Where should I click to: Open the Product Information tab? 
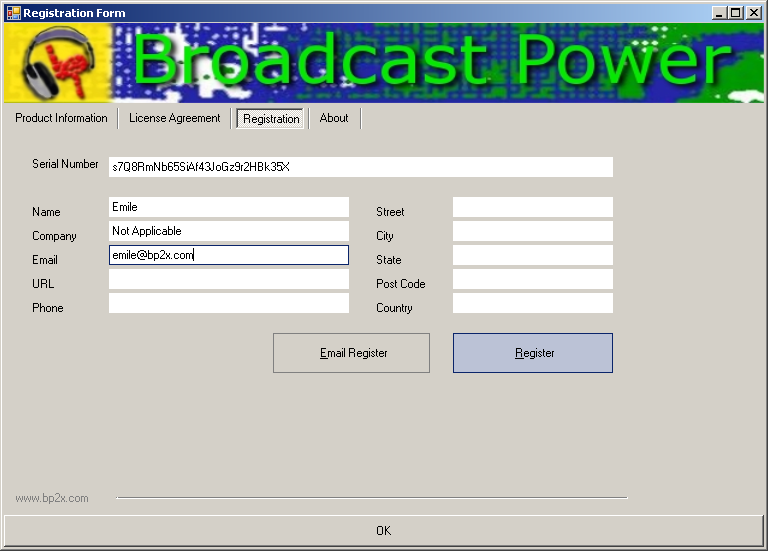click(61, 118)
